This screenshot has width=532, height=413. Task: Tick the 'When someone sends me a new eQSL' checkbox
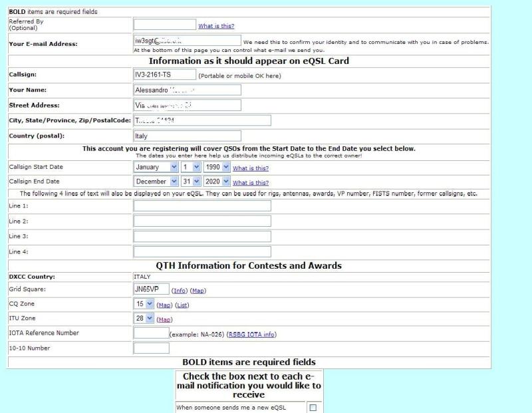pos(313,408)
